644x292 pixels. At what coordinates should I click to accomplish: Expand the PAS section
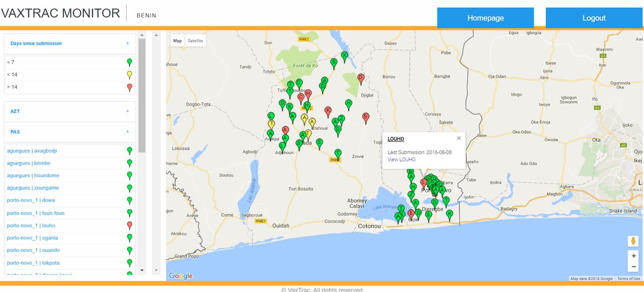(128, 131)
